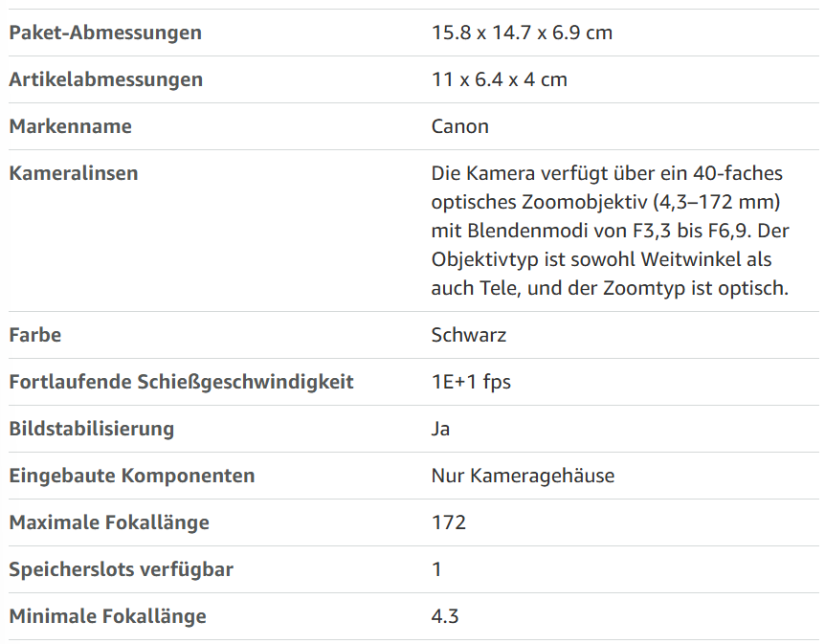Viewport: 825px width, 644px height.
Task: Click the Fortlaufende Schießgeschwindigkeit label
Action: 182,382
